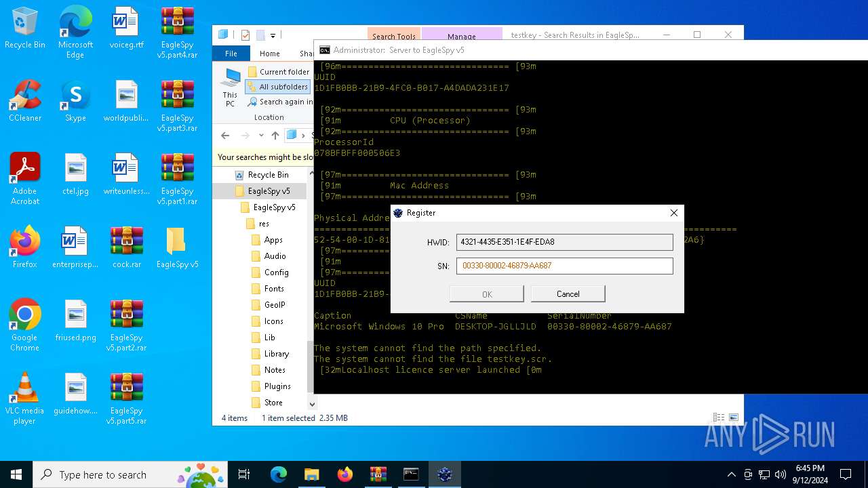Go up one folder level in Explorer
Screen dimensions: 868x488
[275, 135]
